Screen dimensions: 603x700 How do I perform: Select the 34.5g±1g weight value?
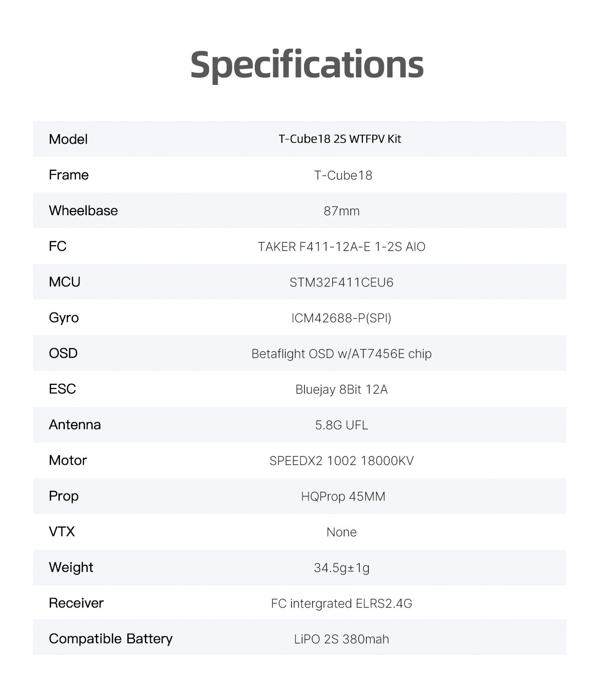point(342,568)
